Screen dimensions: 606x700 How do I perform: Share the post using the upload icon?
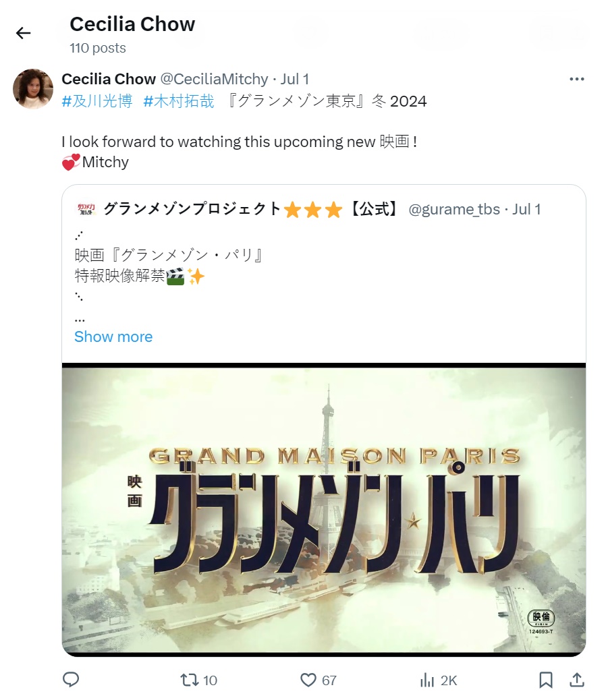577,680
